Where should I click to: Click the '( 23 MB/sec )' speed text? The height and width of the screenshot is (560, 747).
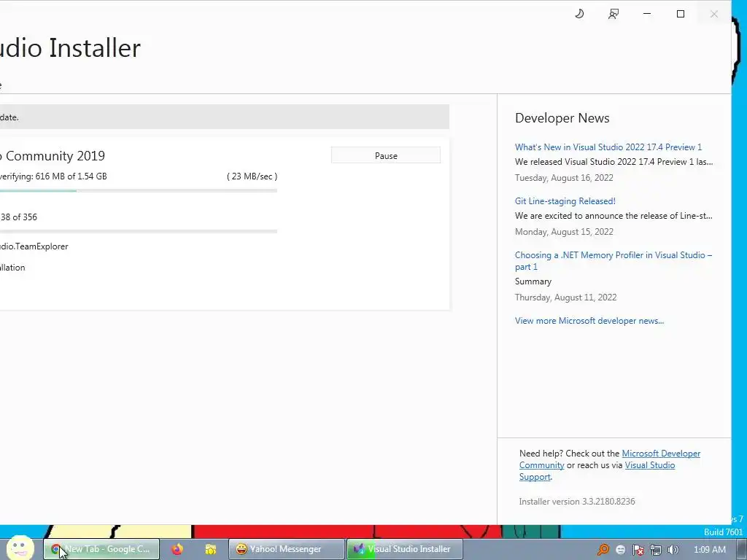pyautogui.click(x=252, y=176)
